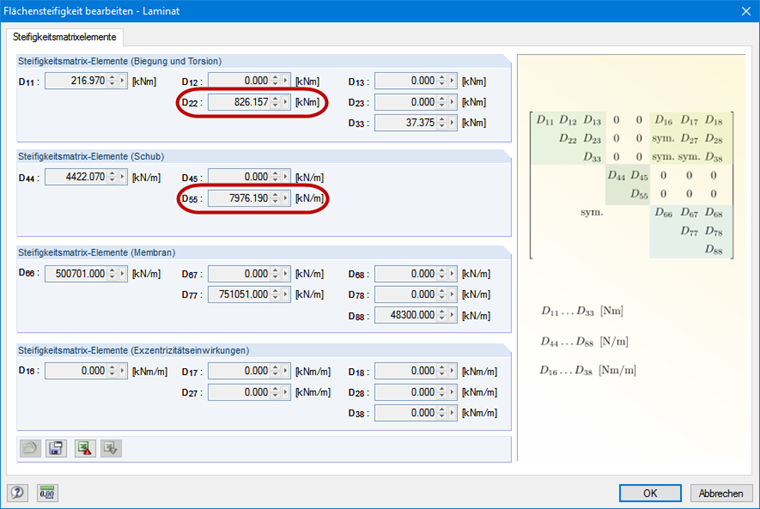Open the D88 field arrow menu

(452, 316)
